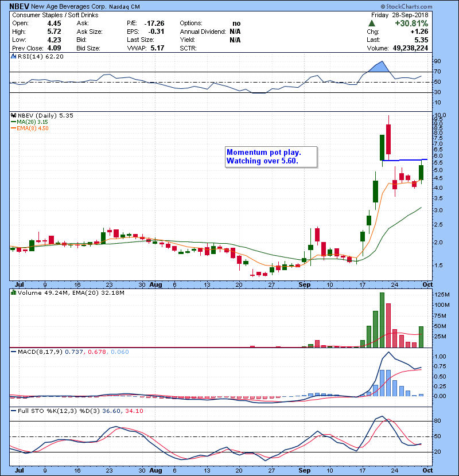Click the red candlestick reaching the 10.0 high
Viewport: 459px width, 476px height.
(x=388, y=139)
